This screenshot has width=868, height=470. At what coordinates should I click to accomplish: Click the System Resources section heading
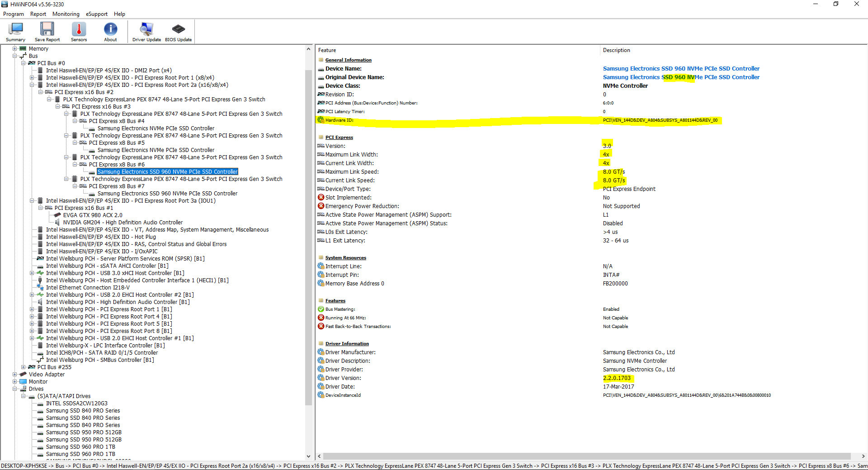coord(345,257)
